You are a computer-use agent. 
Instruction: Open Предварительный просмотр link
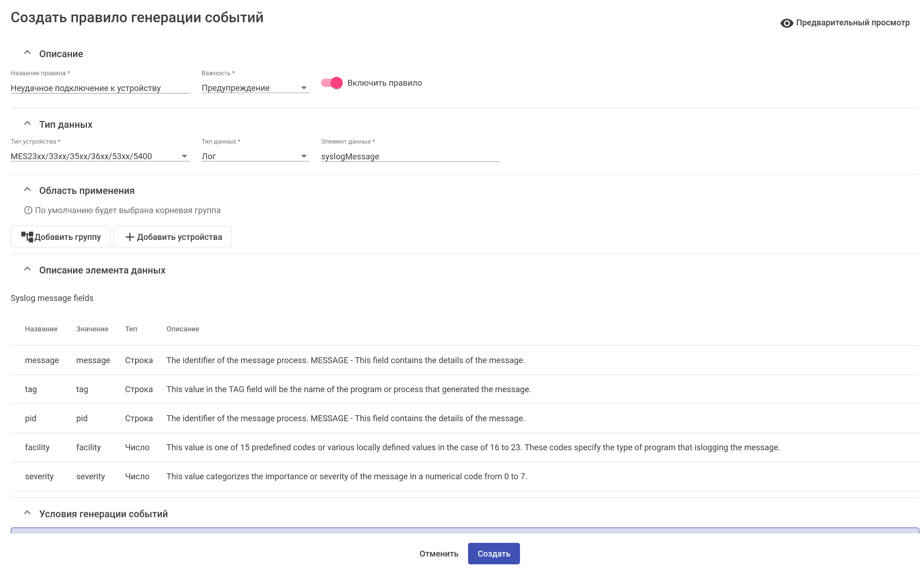(852, 23)
